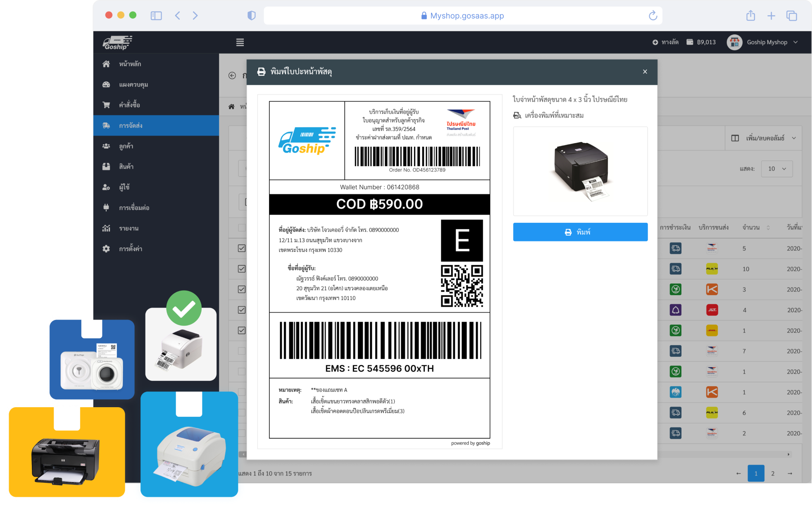Select การจัดส่ง shipping menu item

156,125
